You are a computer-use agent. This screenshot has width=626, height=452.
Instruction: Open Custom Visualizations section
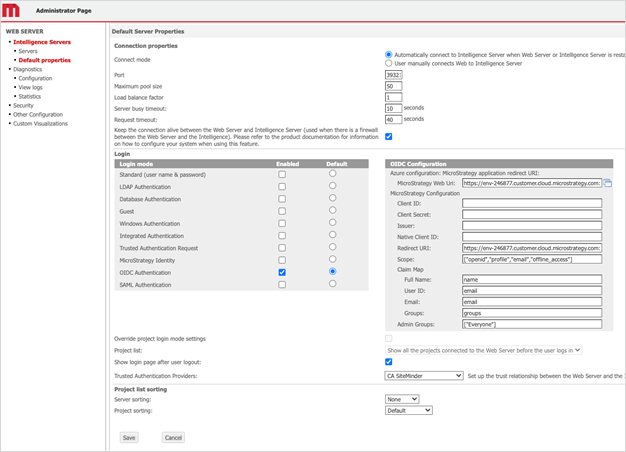[42, 123]
